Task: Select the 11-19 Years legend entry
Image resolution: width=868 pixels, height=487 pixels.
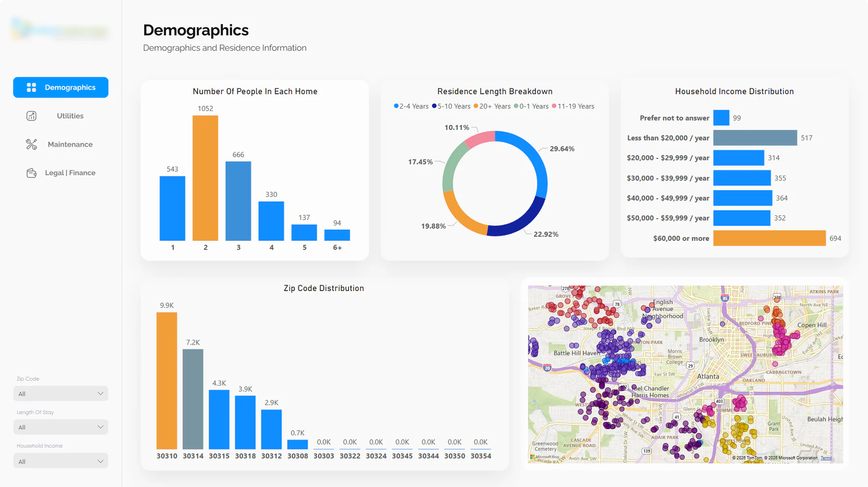Action: coord(573,106)
